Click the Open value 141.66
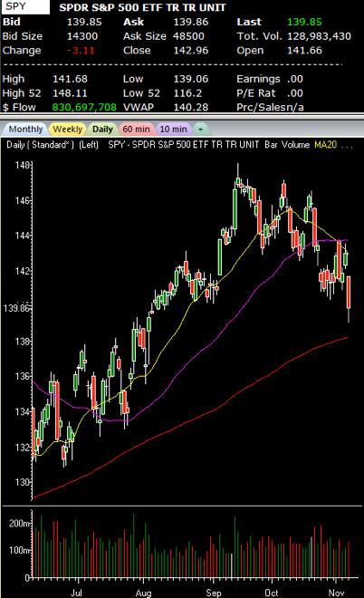 point(304,51)
